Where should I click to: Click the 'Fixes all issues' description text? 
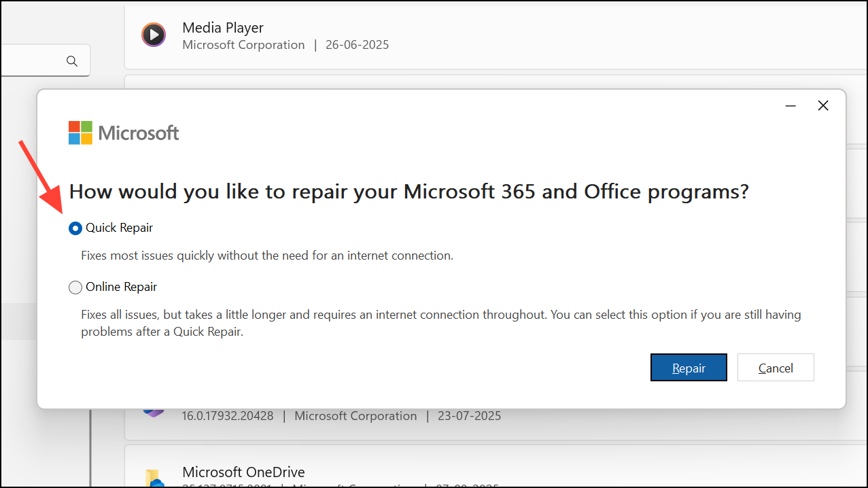coord(441,324)
